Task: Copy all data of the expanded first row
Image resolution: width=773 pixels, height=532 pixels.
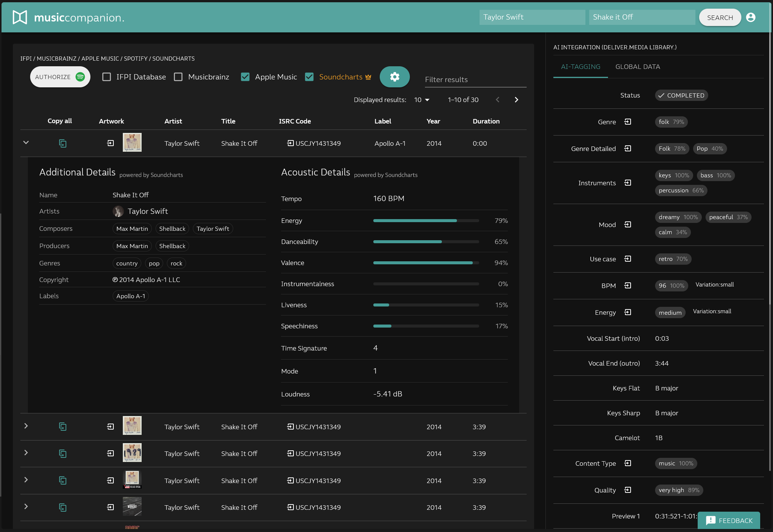Action: pos(63,143)
